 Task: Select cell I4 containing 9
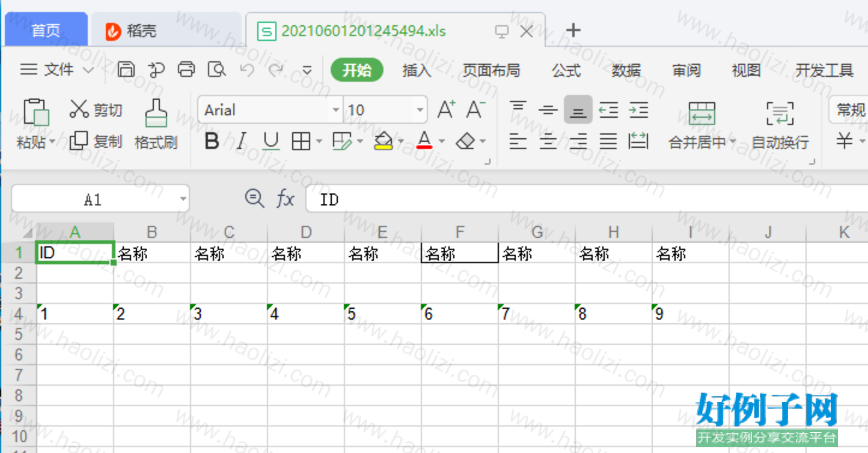[691, 314]
